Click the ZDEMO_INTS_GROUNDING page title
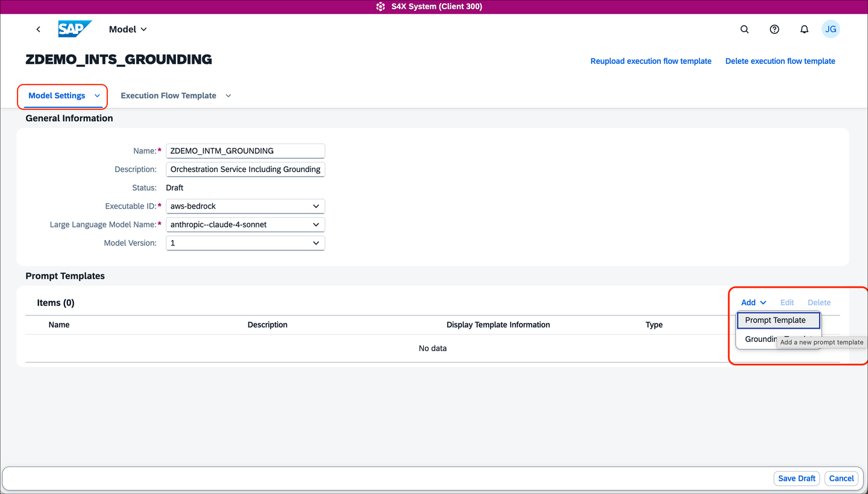Image resolution: width=868 pixels, height=494 pixels. 119,60
